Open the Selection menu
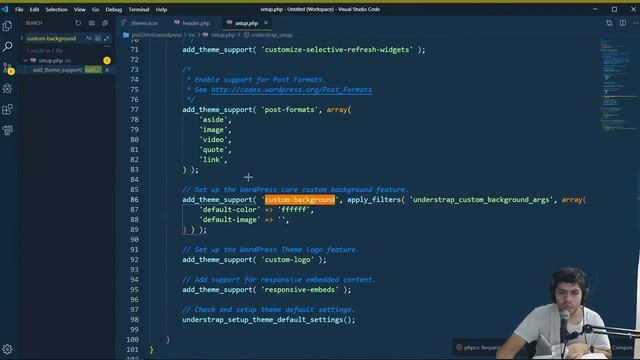This screenshot has width=640, height=360. click(56, 9)
